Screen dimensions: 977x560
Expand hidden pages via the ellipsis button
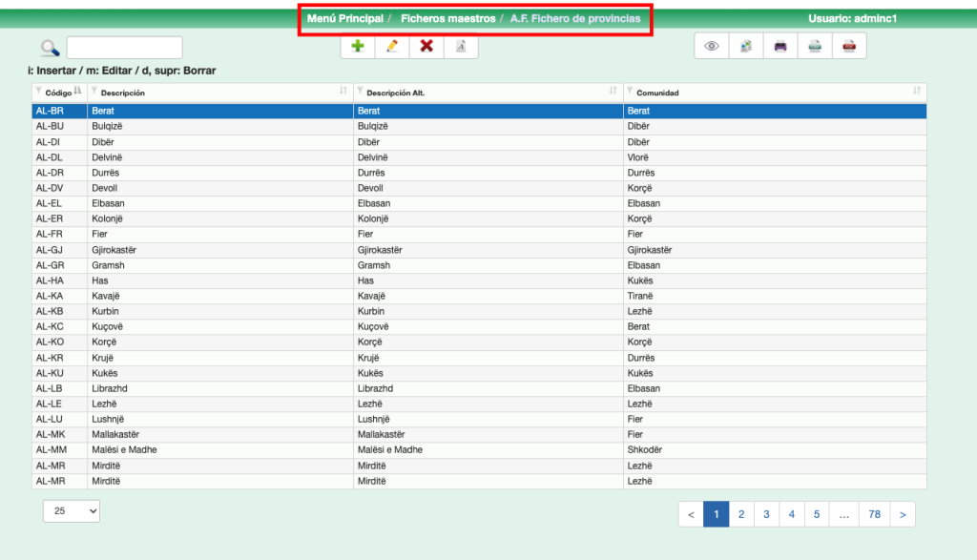(x=843, y=514)
